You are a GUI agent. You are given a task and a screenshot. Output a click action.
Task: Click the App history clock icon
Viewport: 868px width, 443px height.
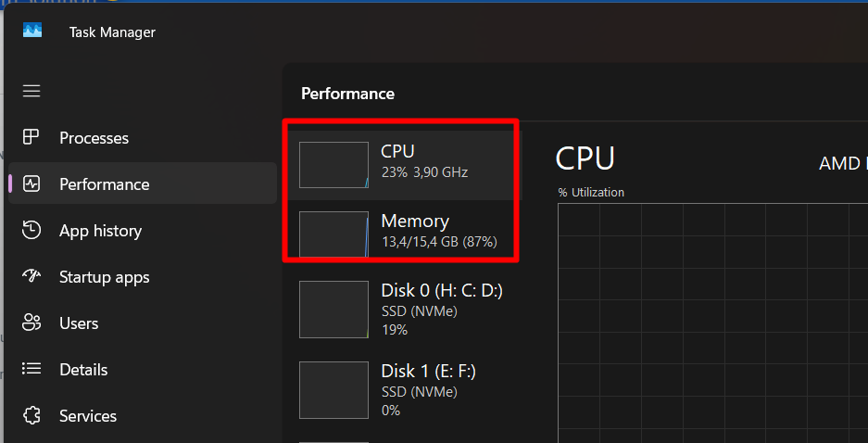[31, 231]
